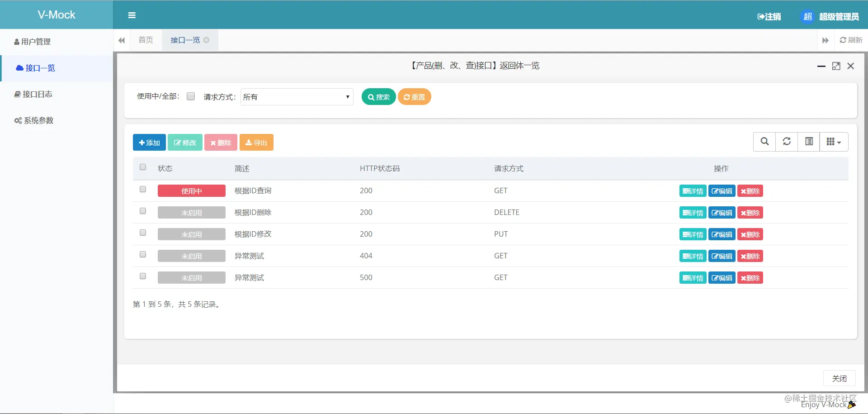Click the blue 添加 button

(149, 143)
